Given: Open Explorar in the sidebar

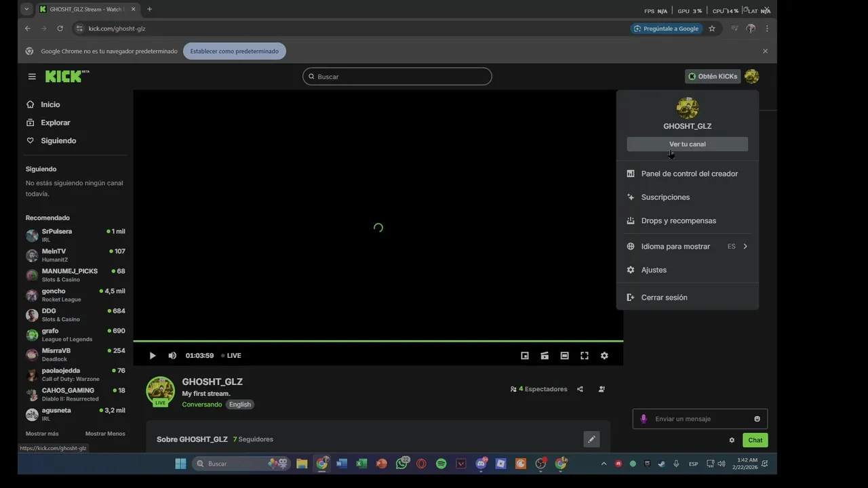Looking at the screenshot, I should (x=56, y=123).
